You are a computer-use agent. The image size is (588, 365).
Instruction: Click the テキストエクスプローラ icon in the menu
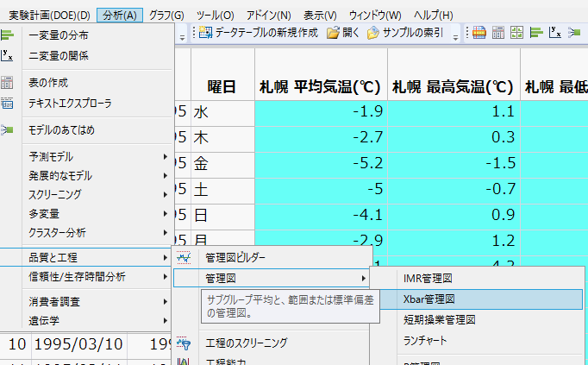7,104
